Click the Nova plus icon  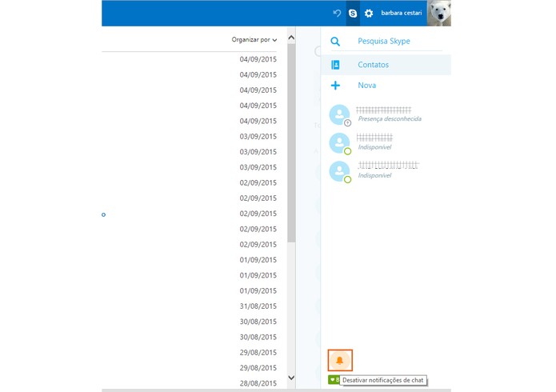335,85
